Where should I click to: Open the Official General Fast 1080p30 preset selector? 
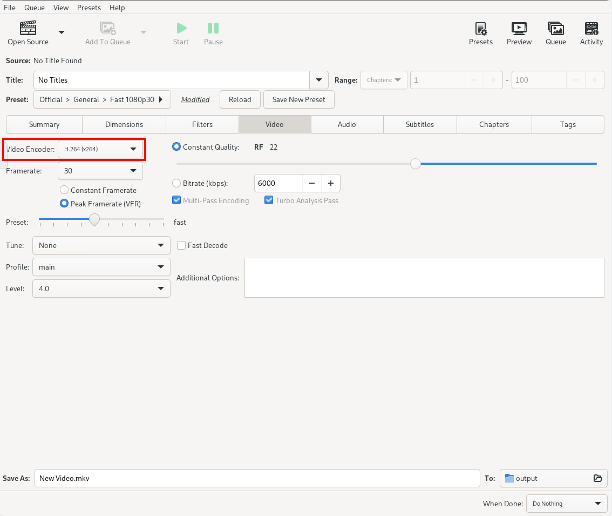click(x=101, y=100)
